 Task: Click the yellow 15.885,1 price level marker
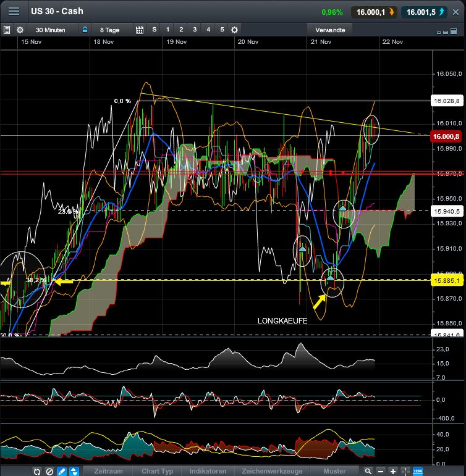[446, 280]
